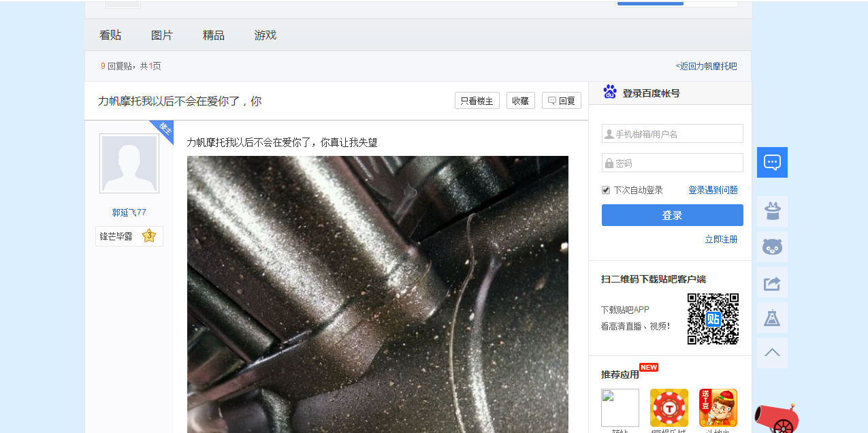The width and height of the screenshot is (868, 433).
Task: Click the blue 登录 button
Action: click(673, 215)
